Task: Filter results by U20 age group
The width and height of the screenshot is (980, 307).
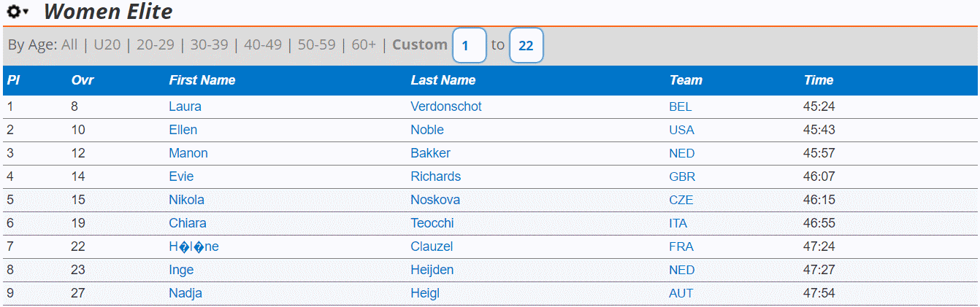Action: 107,45
